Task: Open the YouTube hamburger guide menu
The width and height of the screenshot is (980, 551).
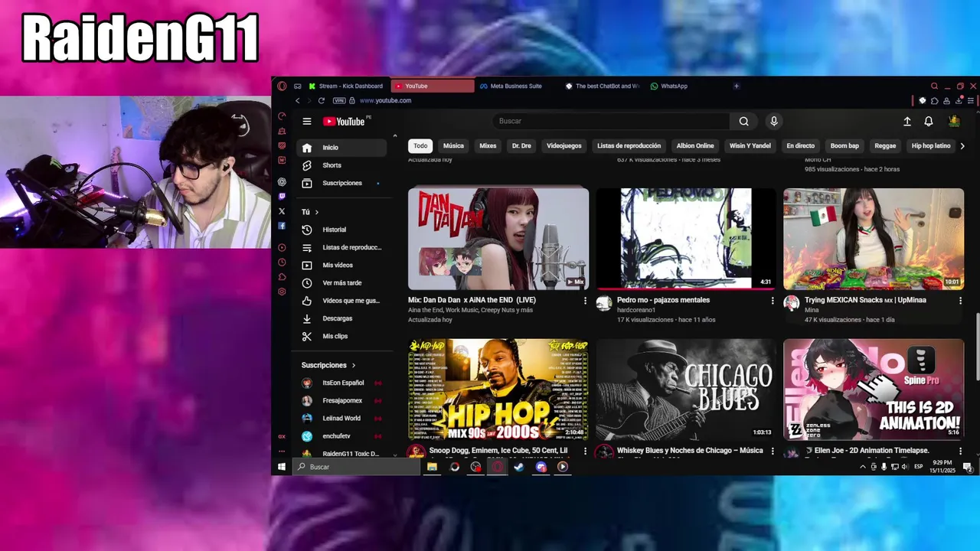Action: coord(306,121)
